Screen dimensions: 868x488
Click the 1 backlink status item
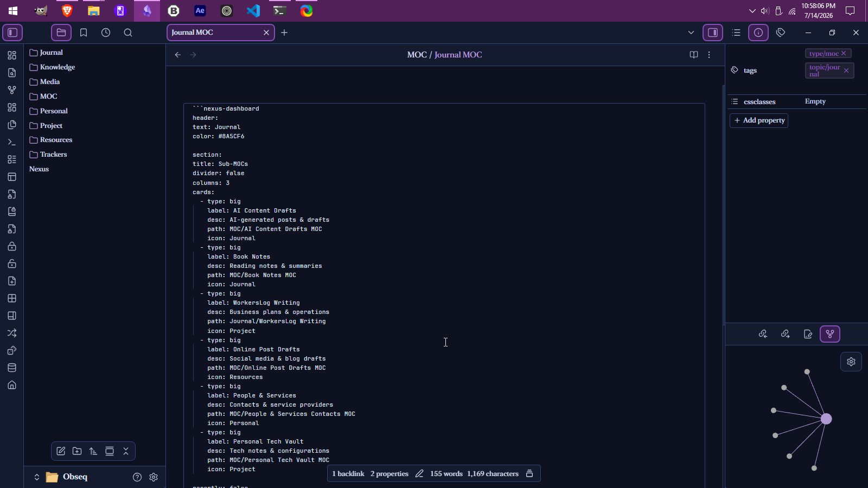[x=348, y=474]
